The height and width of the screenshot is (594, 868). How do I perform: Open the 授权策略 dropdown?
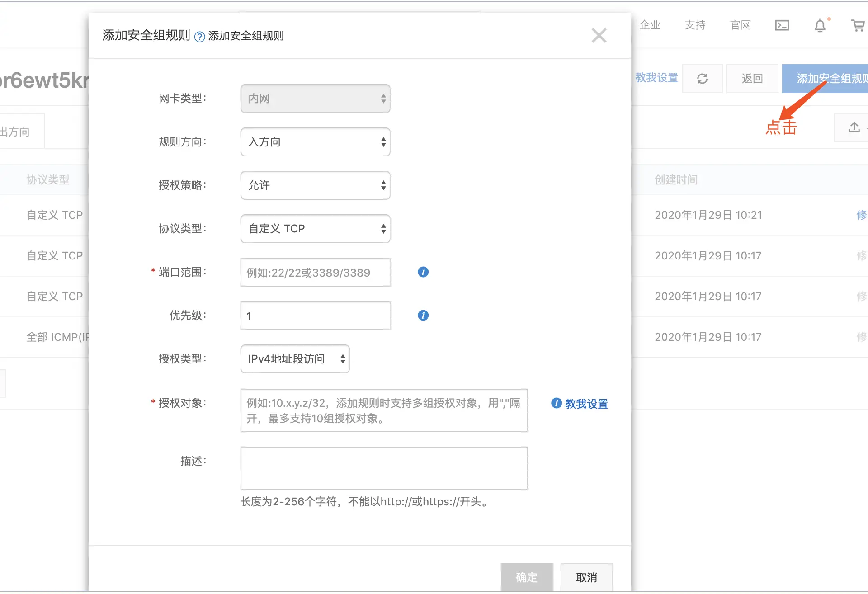point(315,185)
